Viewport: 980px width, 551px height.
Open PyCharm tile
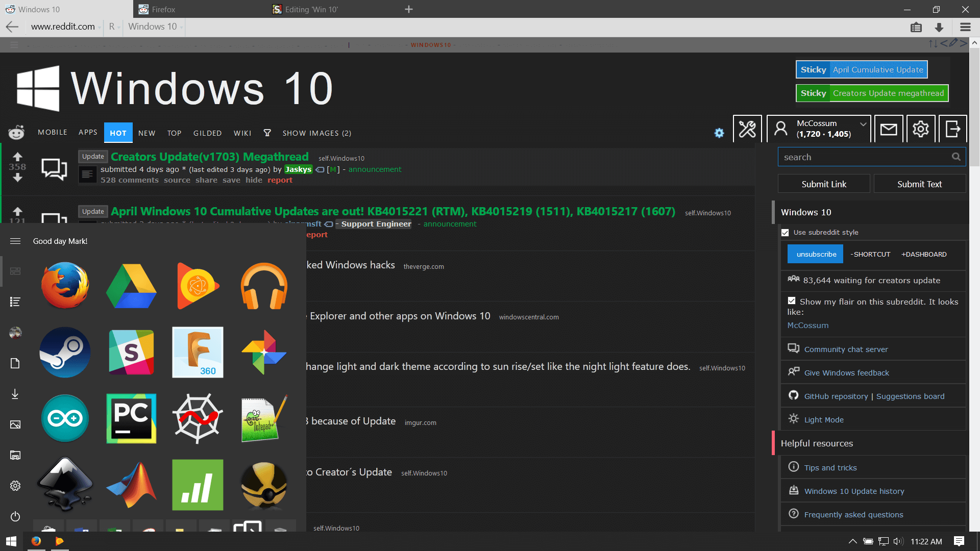pyautogui.click(x=131, y=418)
